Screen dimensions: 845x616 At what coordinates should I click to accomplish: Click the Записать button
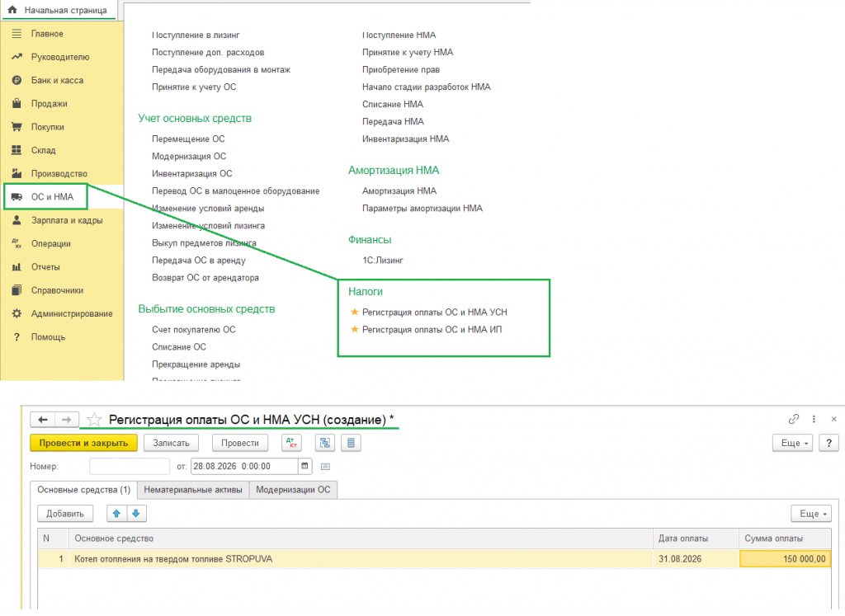(x=171, y=443)
